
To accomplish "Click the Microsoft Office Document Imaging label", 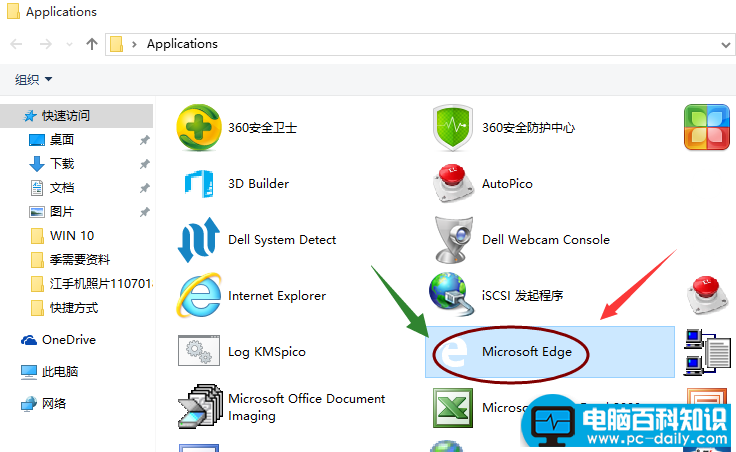I will (307, 407).
